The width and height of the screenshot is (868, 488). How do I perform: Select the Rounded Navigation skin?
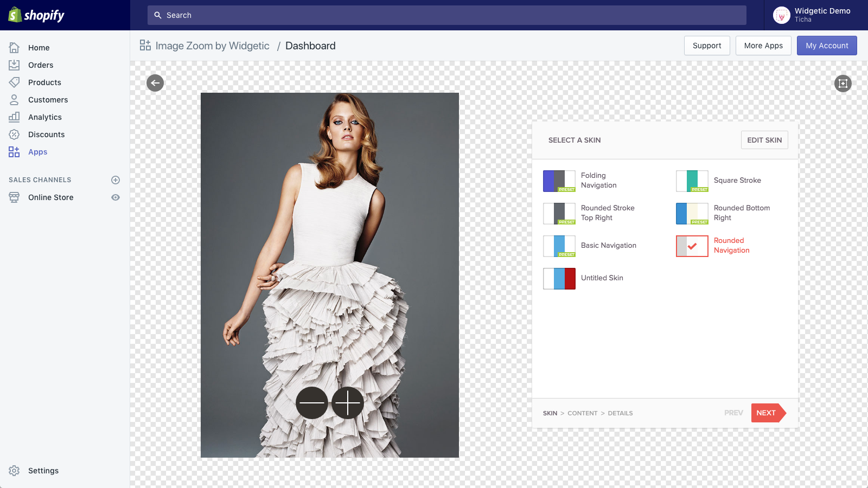coord(714,246)
